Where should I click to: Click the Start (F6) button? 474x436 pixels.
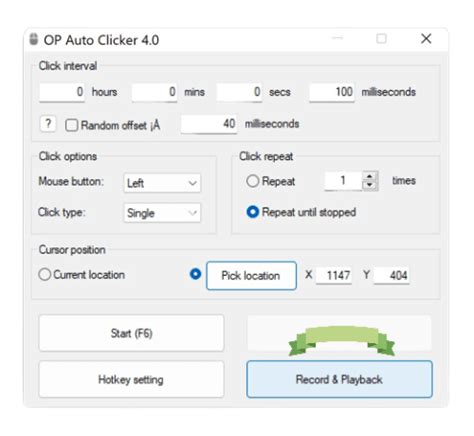coord(131,333)
